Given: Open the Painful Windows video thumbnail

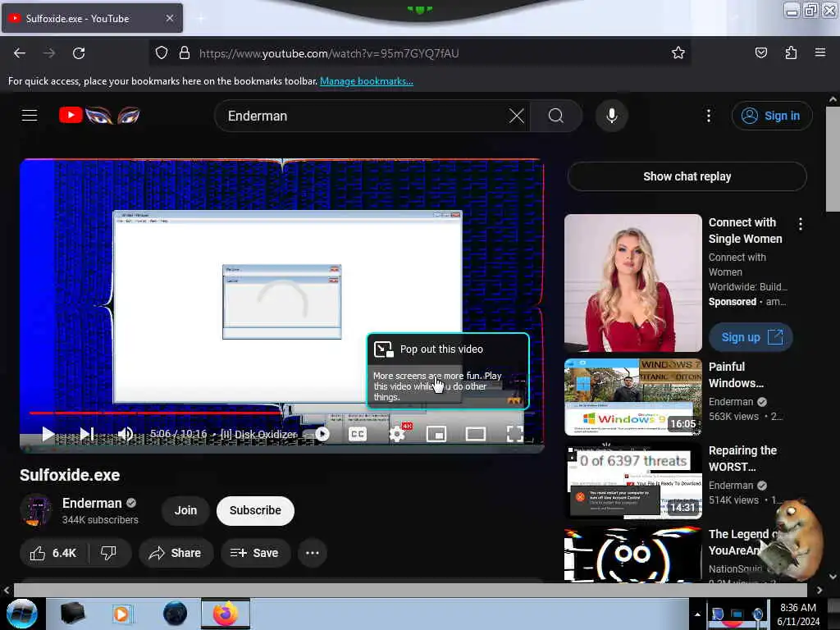Looking at the screenshot, I should point(632,397).
